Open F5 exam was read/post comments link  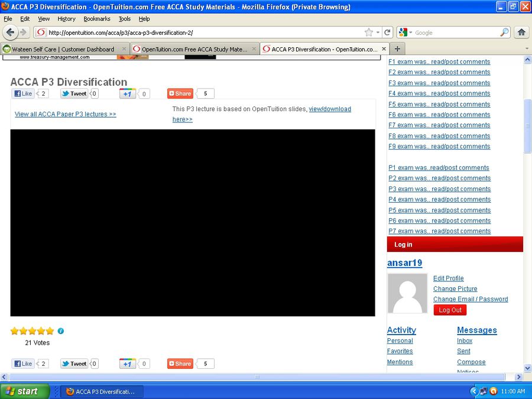point(439,104)
